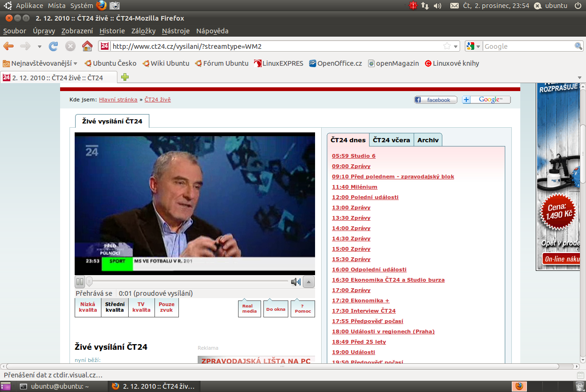Viewport: 586px width, 392px height.
Task: Open the red update notifier tray icon
Action: [413, 6]
